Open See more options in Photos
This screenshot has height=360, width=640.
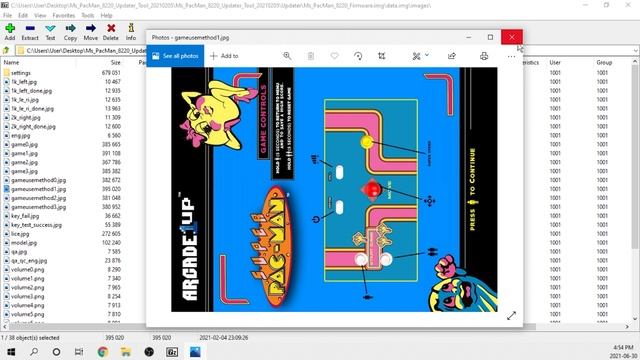point(511,56)
